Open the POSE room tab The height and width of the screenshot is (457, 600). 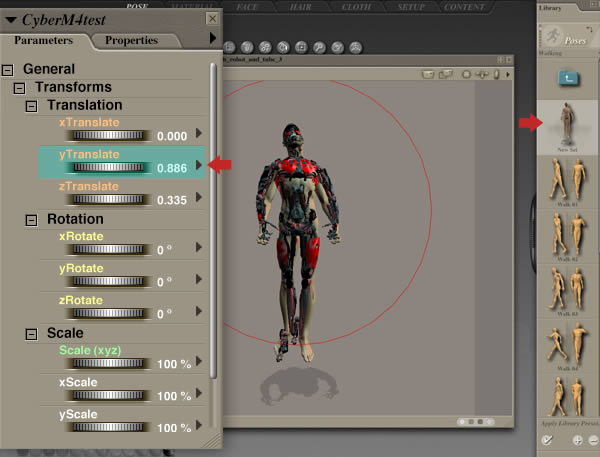pyautogui.click(x=137, y=5)
